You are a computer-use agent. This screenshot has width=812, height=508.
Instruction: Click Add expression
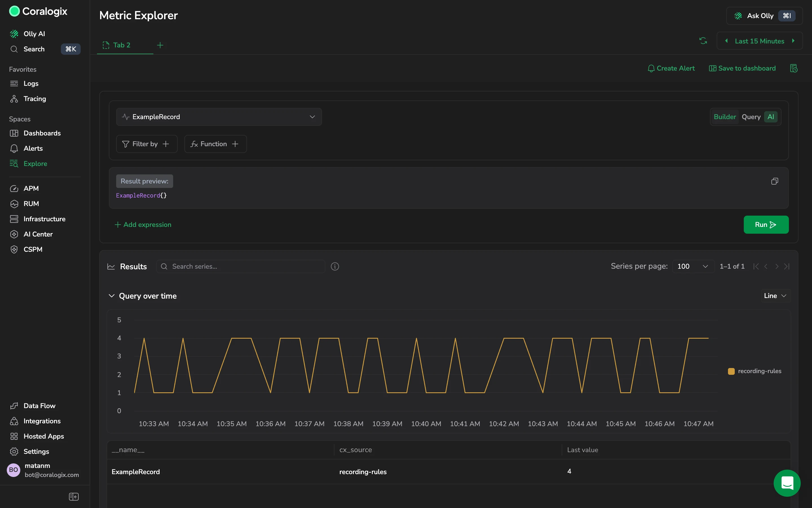pos(143,224)
